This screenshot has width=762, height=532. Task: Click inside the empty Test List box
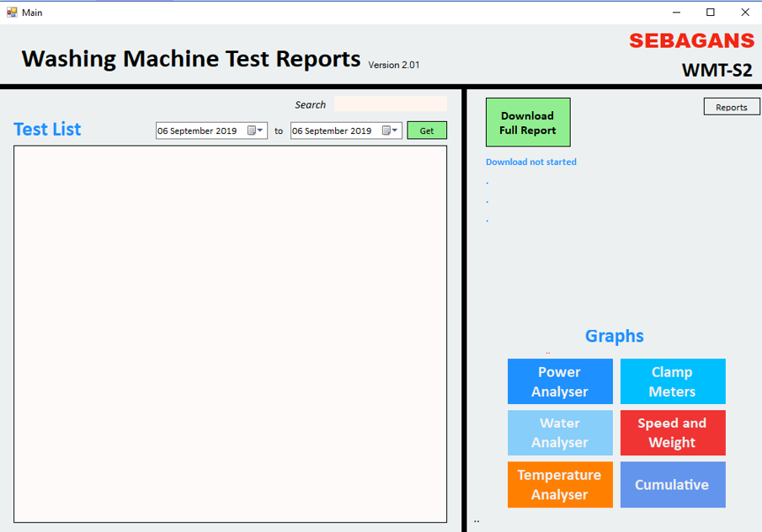(230, 333)
